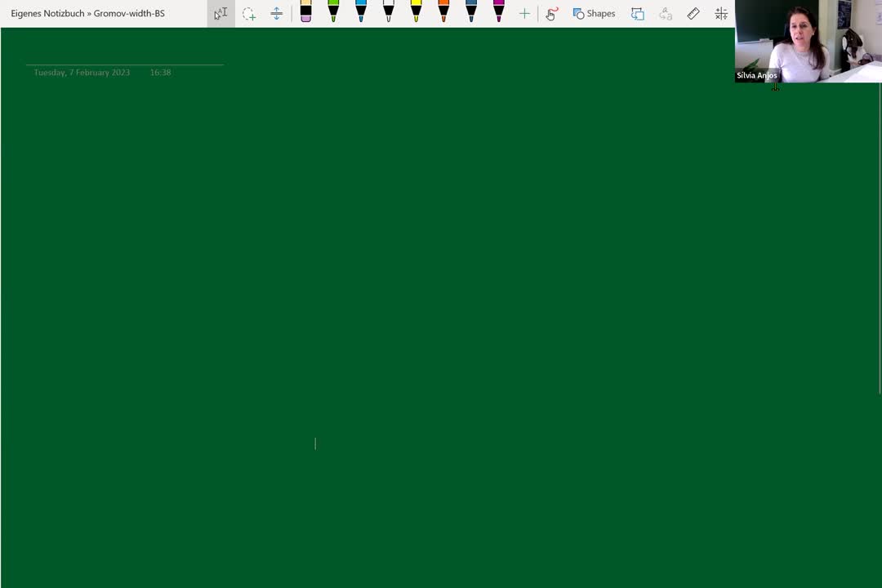The image size is (882, 588).
Task: Select the magenta pen
Action: coord(499,12)
